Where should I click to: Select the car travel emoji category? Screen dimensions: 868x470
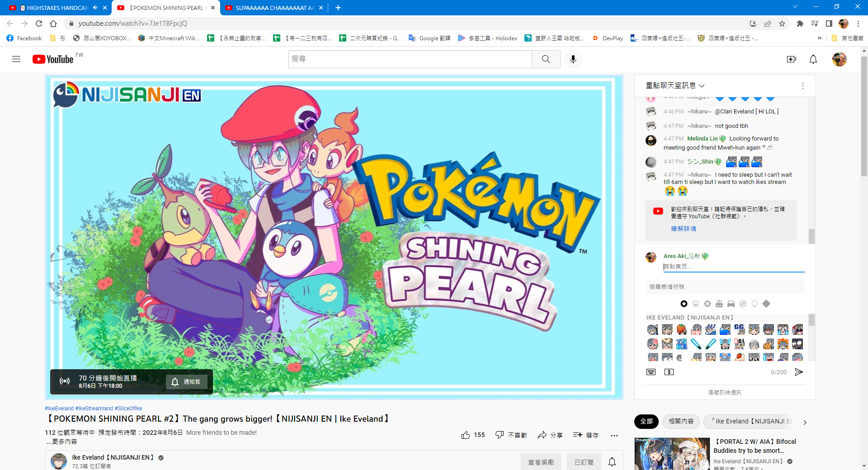[x=731, y=304]
